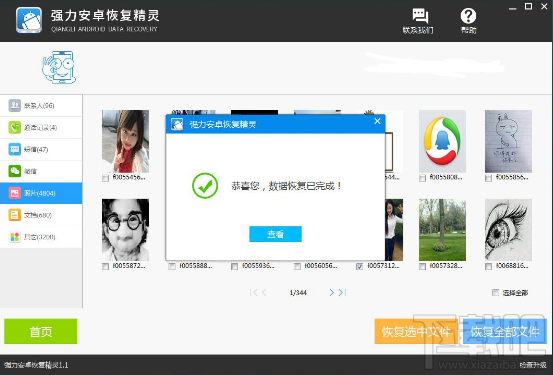
Task: Select the contacts category icon (96)
Action: (14, 105)
